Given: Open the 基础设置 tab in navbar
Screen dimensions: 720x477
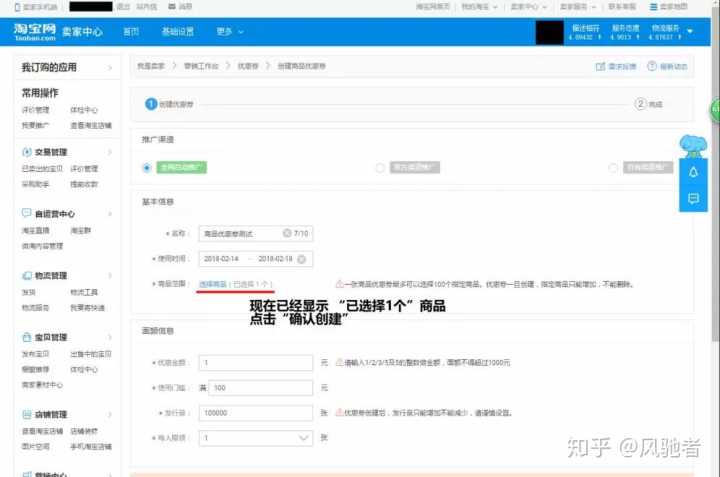Looking at the screenshot, I should (x=178, y=31).
